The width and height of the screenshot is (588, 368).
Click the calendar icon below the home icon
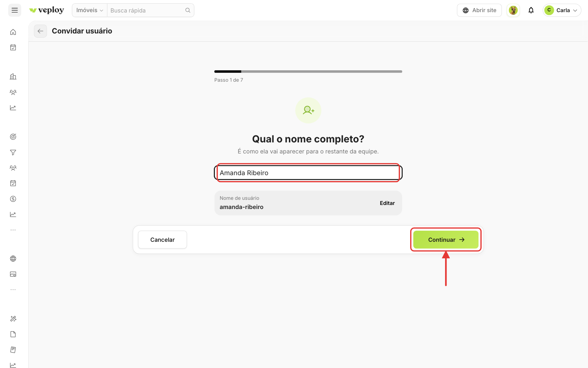[13, 47]
